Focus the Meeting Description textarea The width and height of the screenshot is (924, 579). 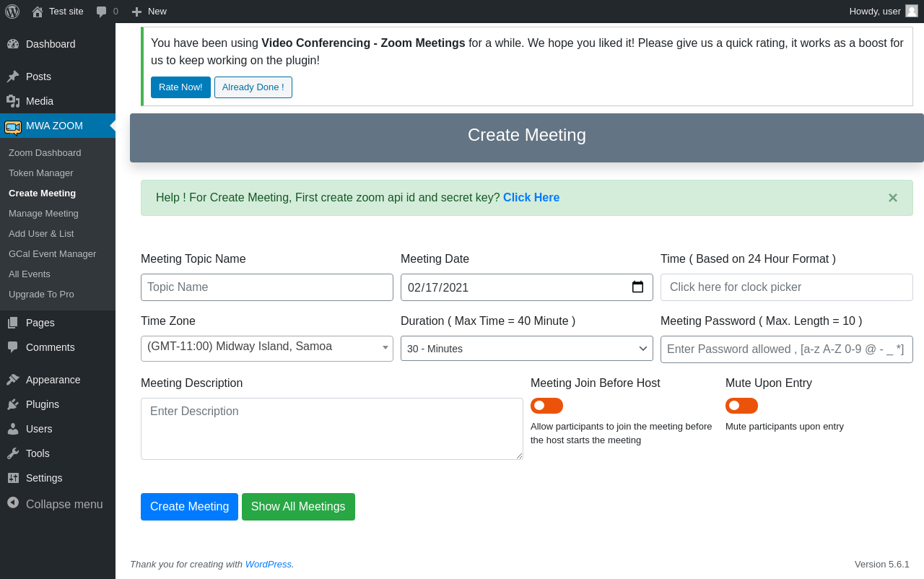332,429
